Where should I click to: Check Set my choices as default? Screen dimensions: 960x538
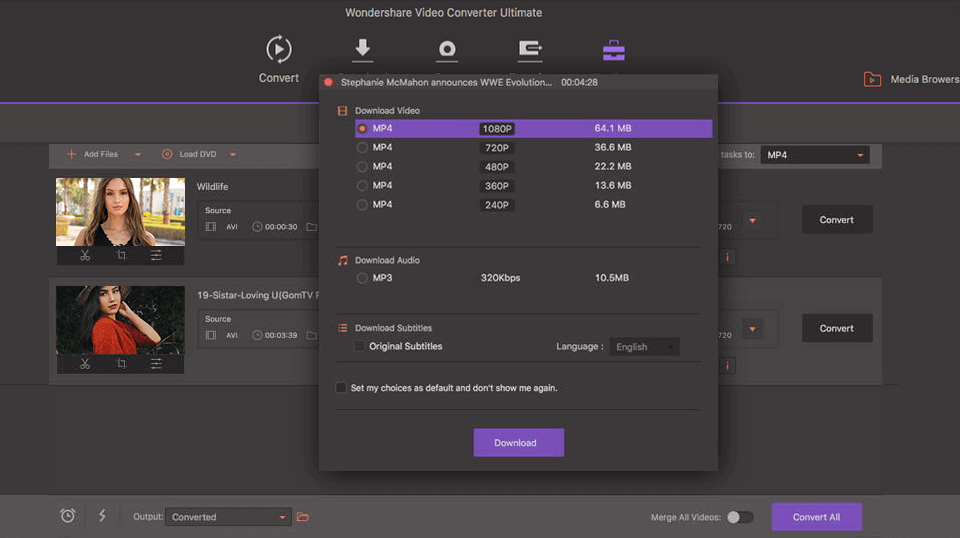coord(341,388)
